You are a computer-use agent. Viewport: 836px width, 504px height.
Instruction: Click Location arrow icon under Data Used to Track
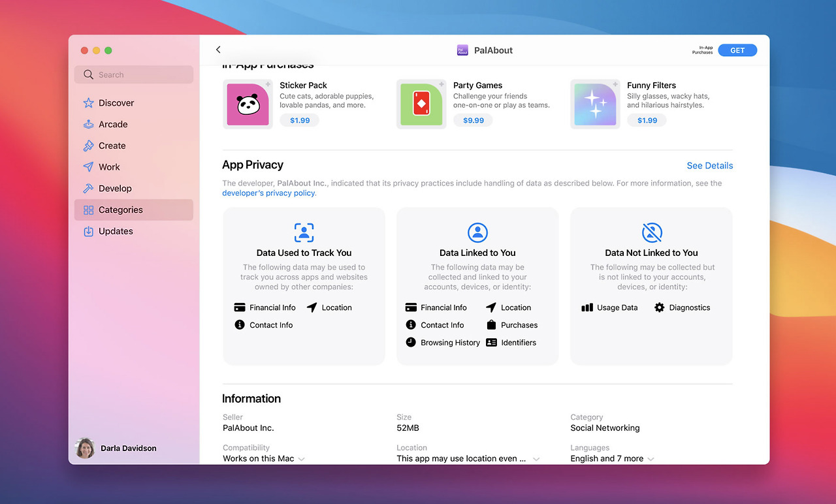click(312, 307)
